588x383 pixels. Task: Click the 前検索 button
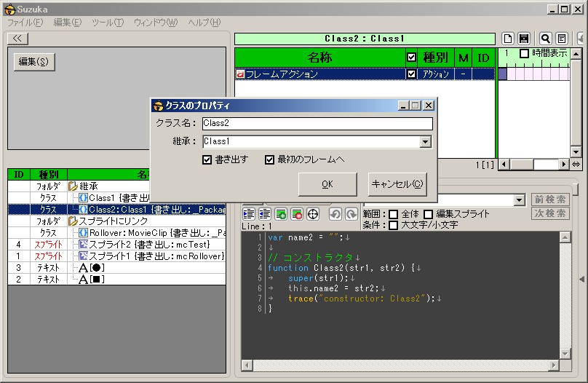550,200
